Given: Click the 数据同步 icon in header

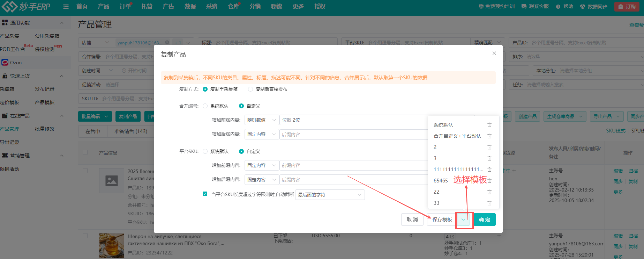Looking at the screenshot, I should [582, 7].
